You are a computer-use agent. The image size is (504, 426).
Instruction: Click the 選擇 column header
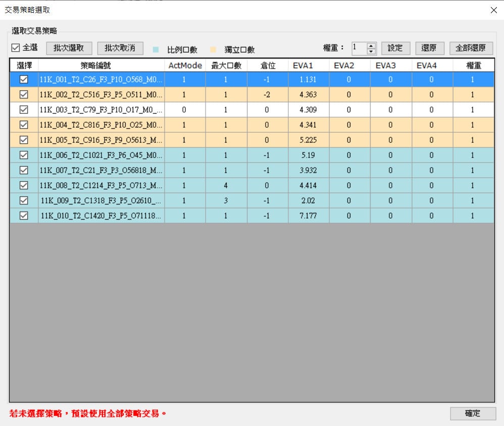(24, 66)
